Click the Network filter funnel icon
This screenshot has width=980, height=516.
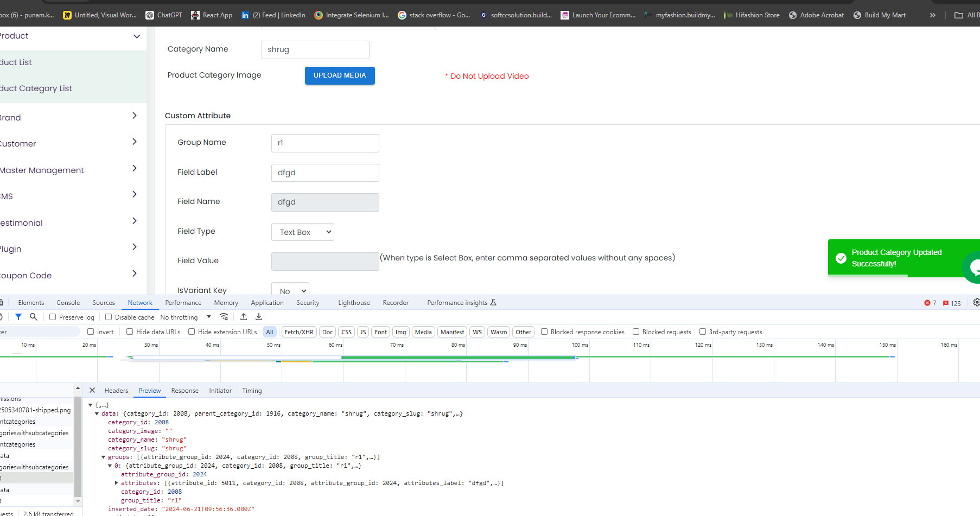pyautogui.click(x=18, y=317)
